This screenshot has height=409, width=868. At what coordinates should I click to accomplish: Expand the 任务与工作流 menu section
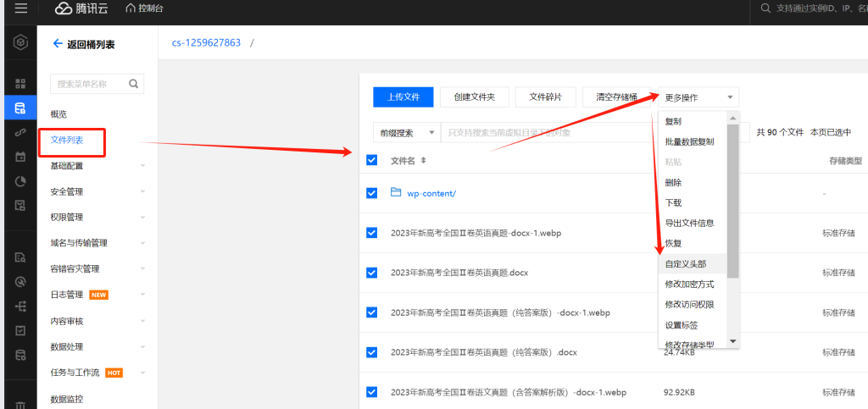coord(142,373)
